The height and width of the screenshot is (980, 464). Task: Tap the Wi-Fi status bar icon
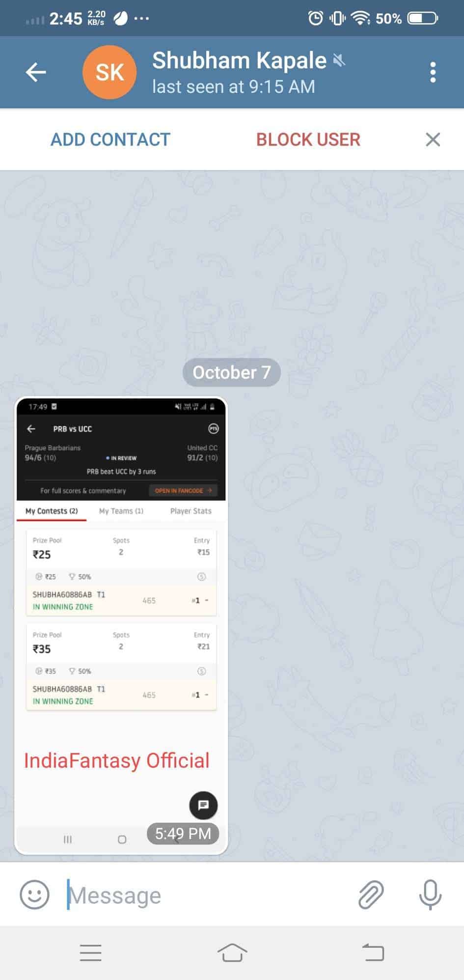361,19
